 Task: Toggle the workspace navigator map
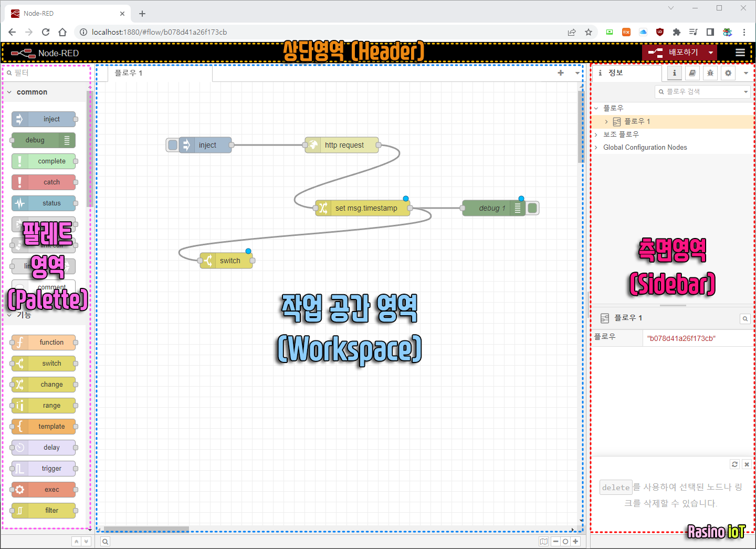pos(544,542)
